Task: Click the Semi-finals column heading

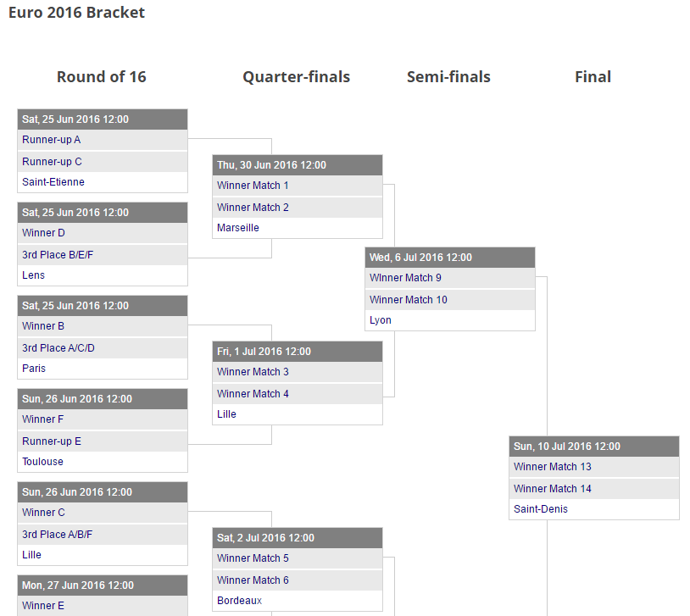Action: click(448, 77)
